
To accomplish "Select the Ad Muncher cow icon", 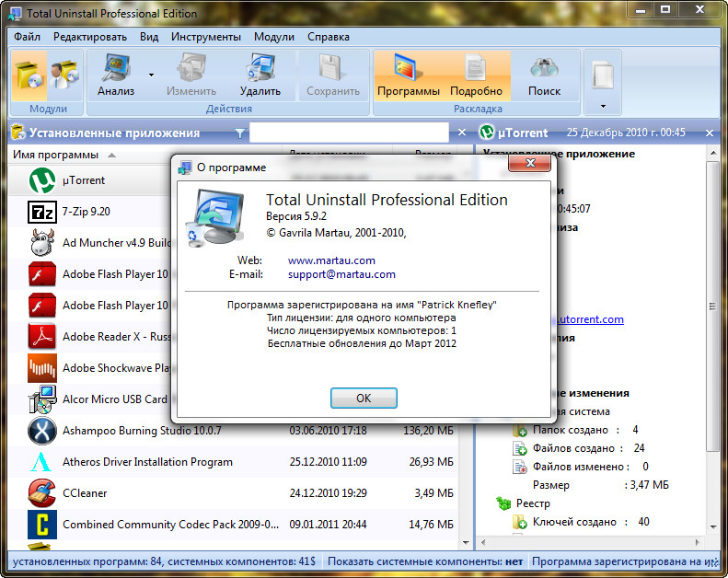I will pyautogui.click(x=42, y=242).
